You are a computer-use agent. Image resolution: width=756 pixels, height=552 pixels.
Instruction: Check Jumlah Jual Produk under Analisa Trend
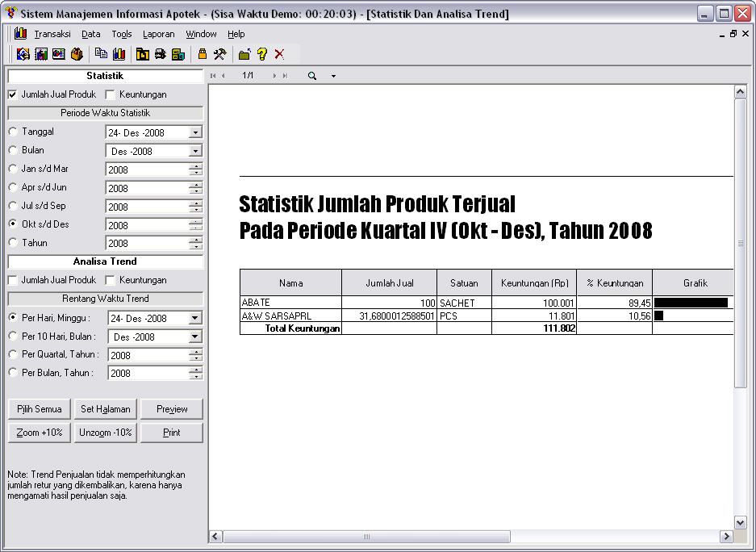(x=13, y=280)
